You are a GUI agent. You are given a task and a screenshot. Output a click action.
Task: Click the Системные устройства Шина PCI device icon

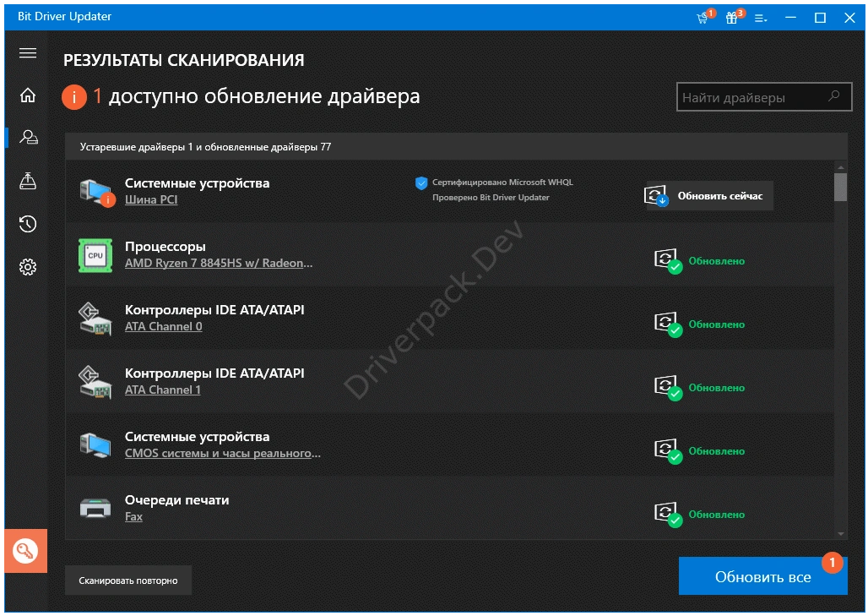[x=96, y=193]
